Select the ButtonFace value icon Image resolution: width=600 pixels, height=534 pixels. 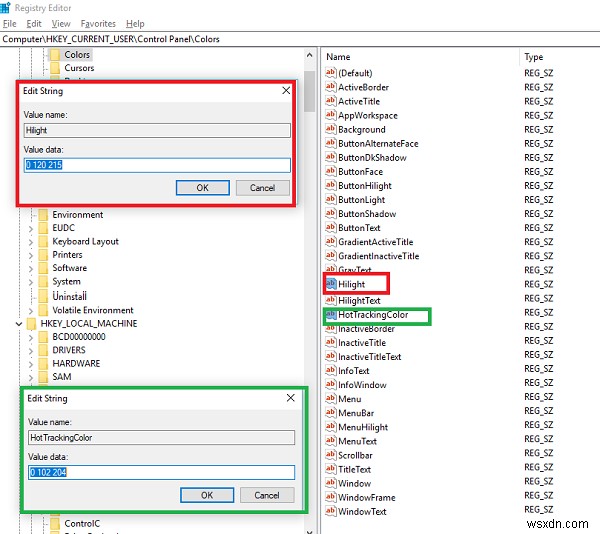(x=330, y=171)
